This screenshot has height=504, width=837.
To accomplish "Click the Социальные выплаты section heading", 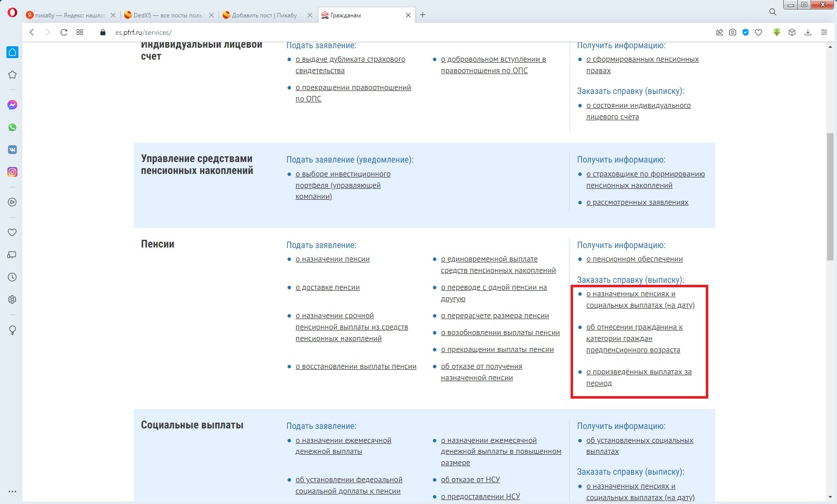I will (x=192, y=425).
